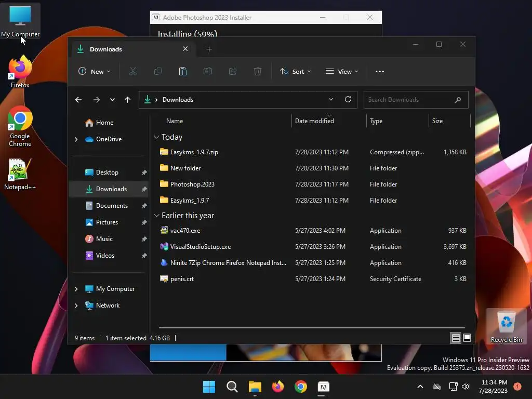Open taskbar Search
This screenshot has height=399, width=532.
pos(232,387)
